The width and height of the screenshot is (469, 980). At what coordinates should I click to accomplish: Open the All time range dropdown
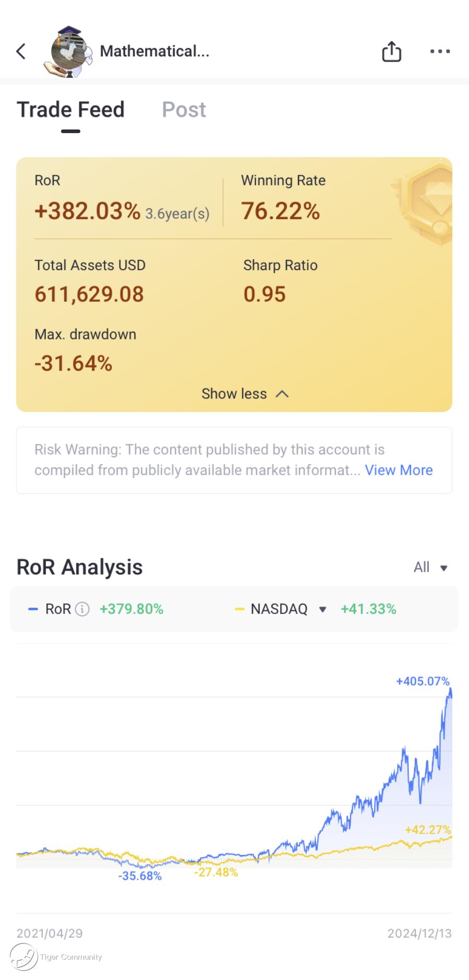430,568
